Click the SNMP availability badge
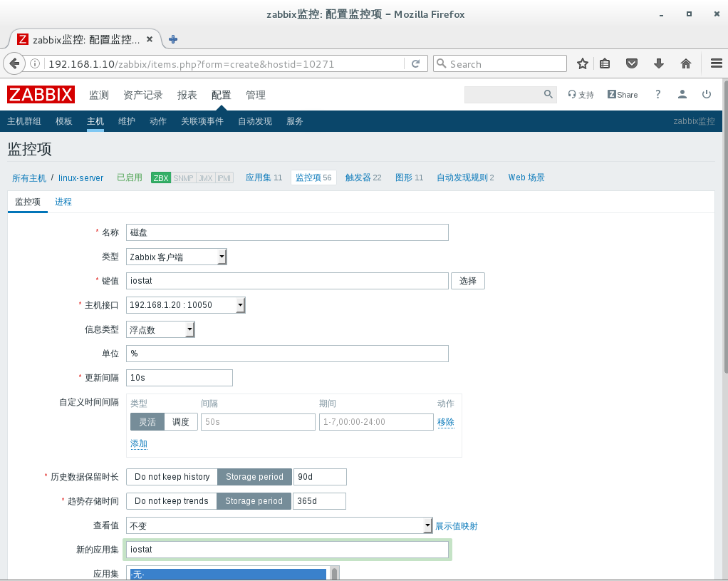The width and height of the screenshot is (728, 581). pos(183,178)
